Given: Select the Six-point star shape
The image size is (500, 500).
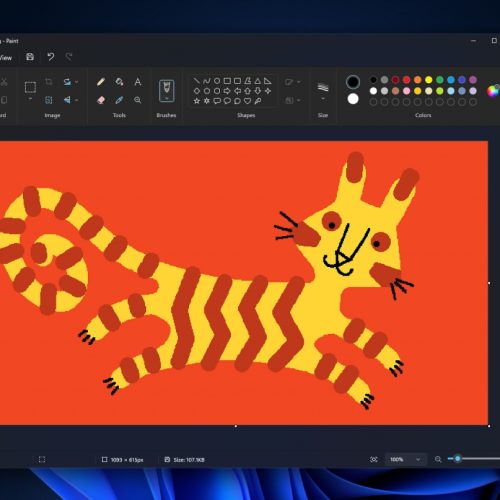Looking at the screenshot, I should pyautogui.click(x=207, y=101).
